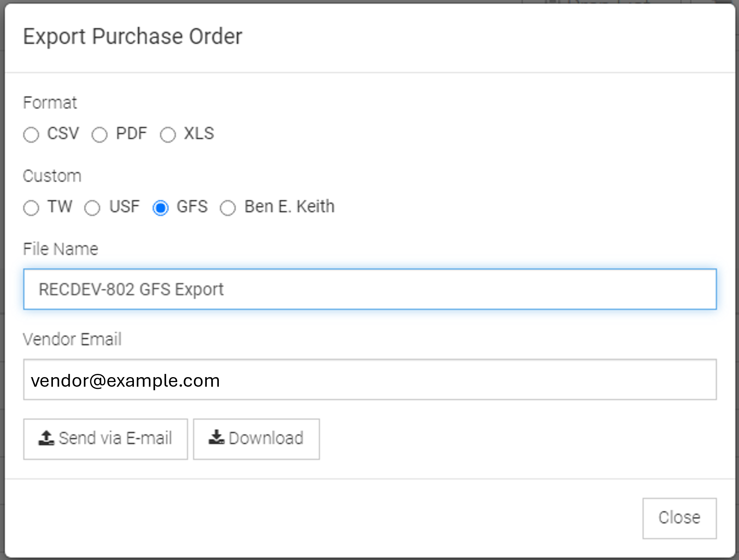Image resolution: width=739 pixels, height=560 pixels.
Task: Click the "Vendor Email" field label
Action: 72,339
